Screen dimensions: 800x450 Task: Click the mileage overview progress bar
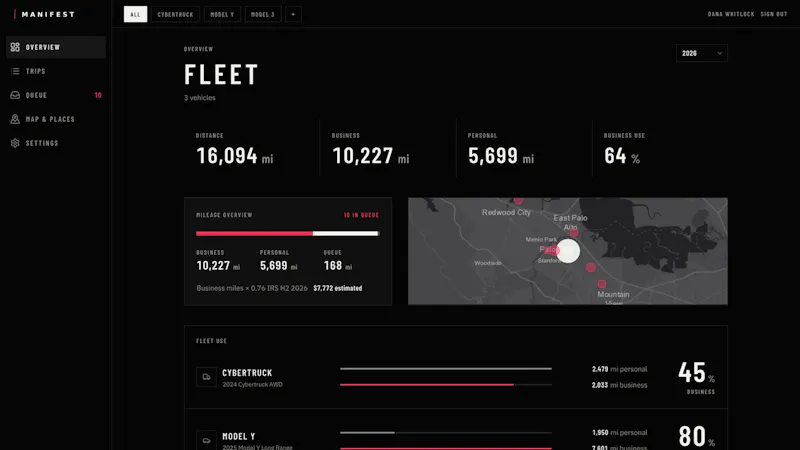287,233
